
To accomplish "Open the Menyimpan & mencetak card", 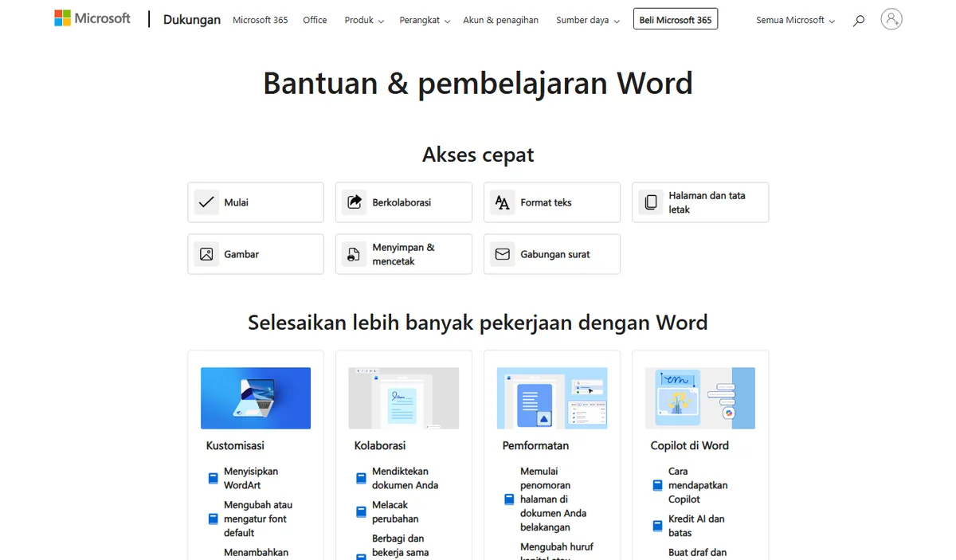I will [x=404, y=254].
